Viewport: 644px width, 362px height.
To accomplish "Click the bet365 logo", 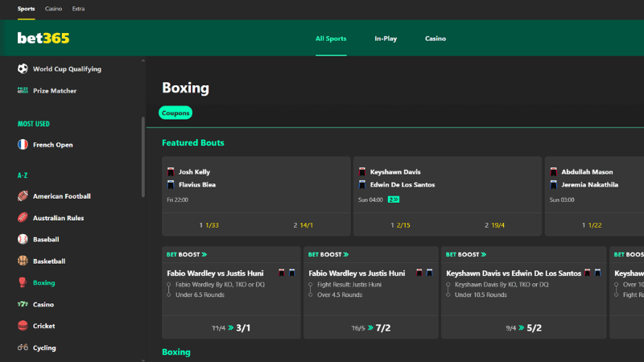I will [43, 38].
